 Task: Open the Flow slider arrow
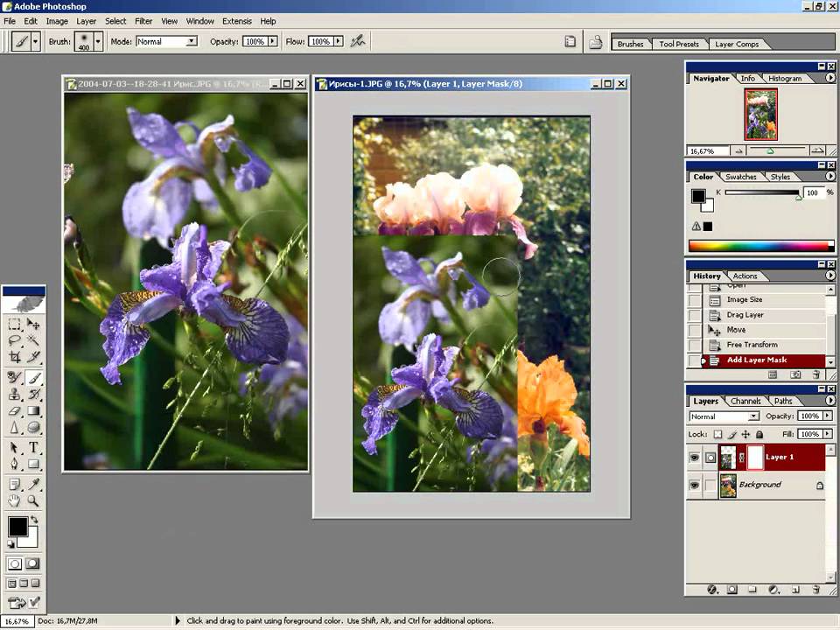(x=338, y=41)
